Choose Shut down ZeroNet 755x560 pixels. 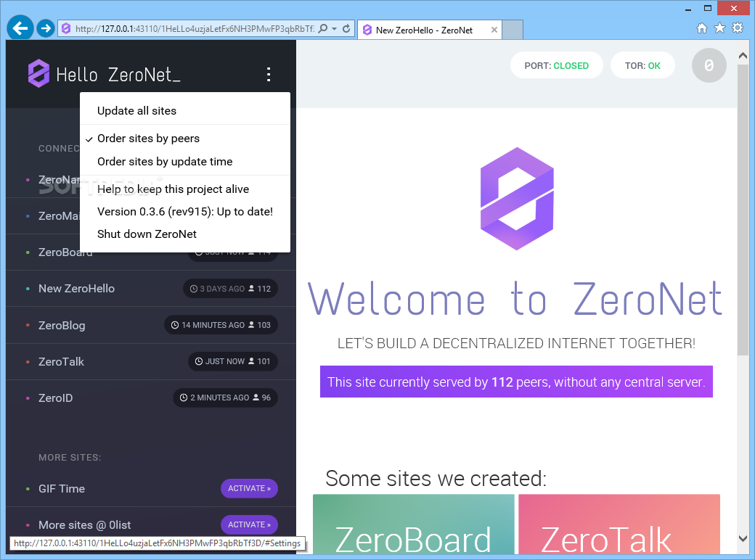pos(147,234)
